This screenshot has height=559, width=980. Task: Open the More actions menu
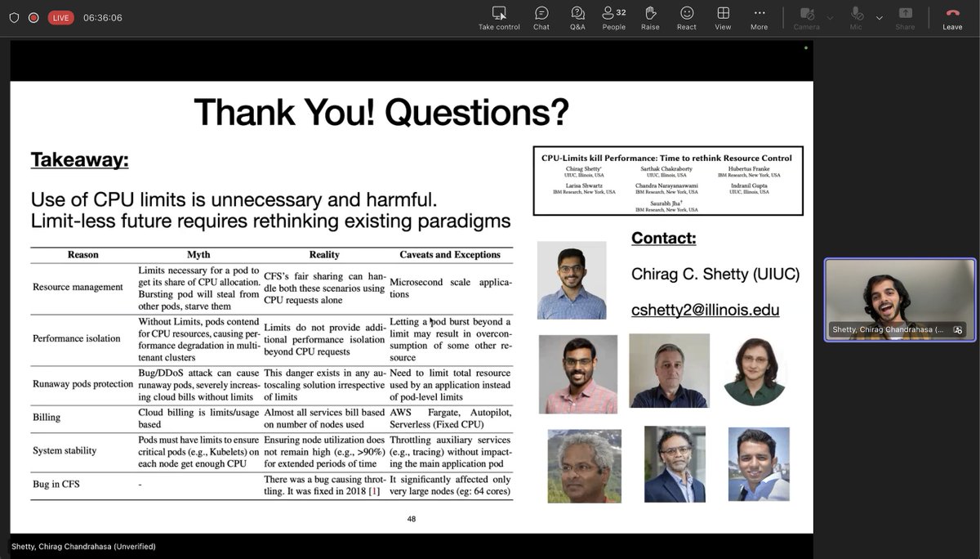tap(759, 18)
